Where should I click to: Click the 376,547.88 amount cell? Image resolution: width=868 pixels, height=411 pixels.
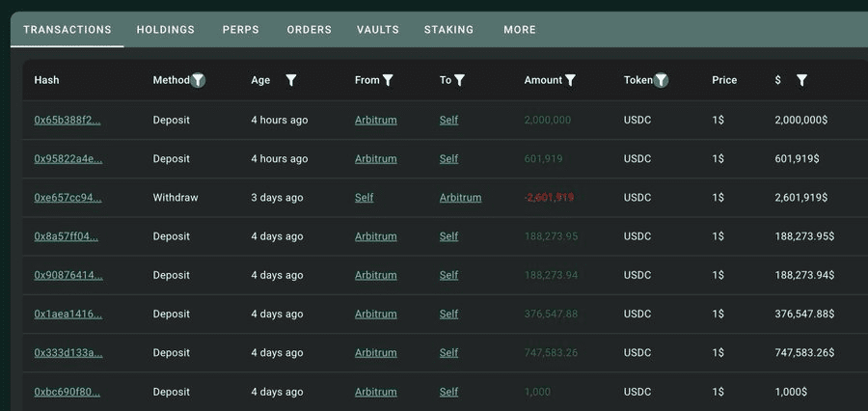pos(551,315)
